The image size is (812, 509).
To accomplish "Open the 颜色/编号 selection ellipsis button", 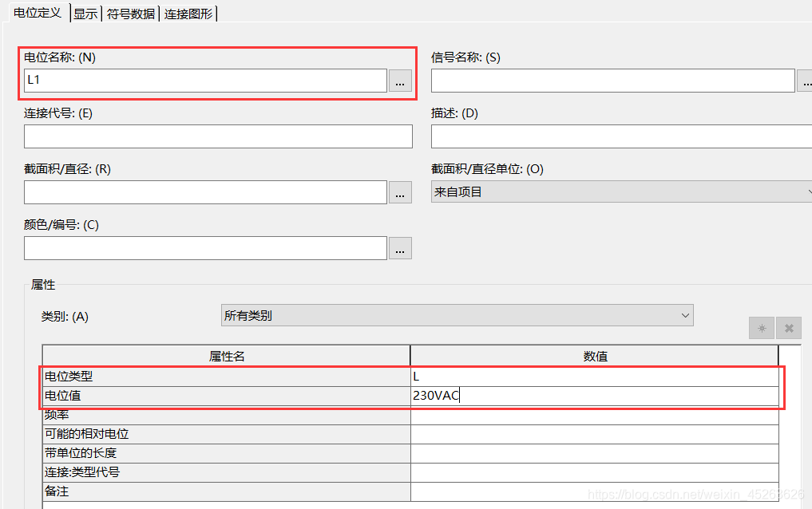I will pos(400,248).
